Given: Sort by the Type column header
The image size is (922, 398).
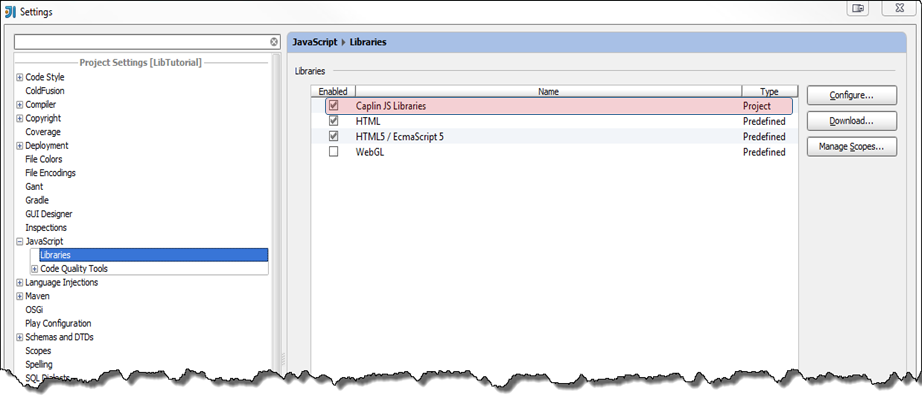Looking at the screenshot, I should [769, 91].
